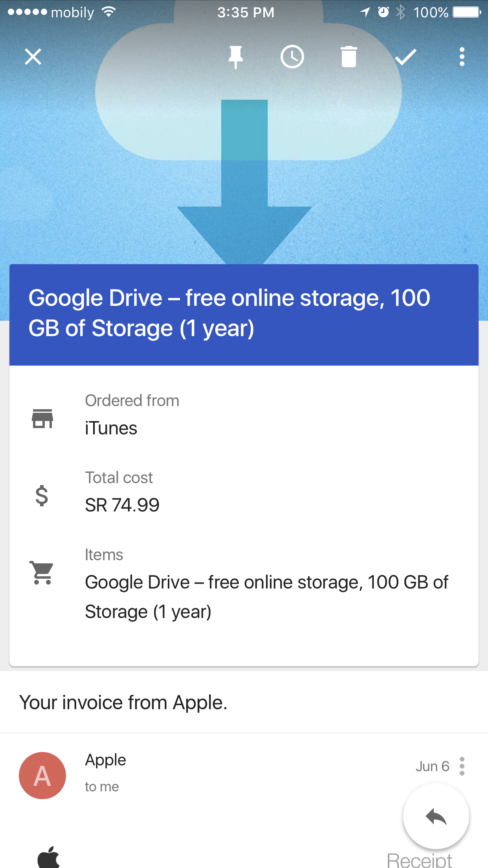Select the iTunes merchant text
Screen dimensions: 488x868
tap(111, 428)
